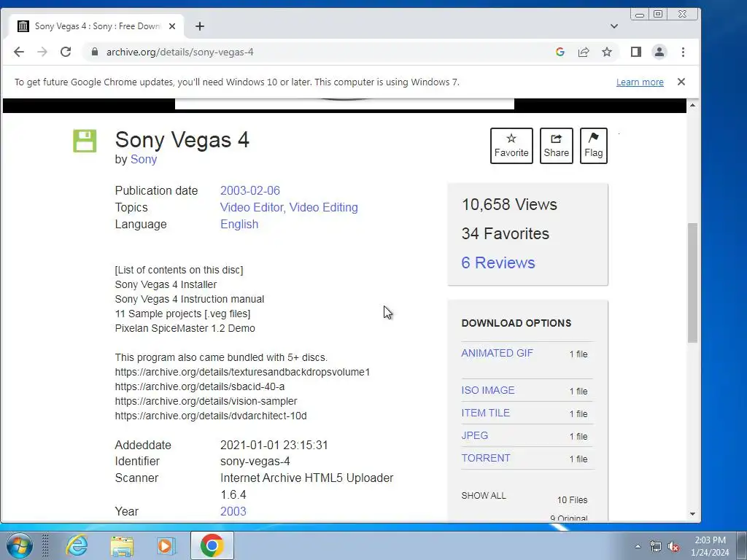
Task: Click SHOW ALL download files
Action: 484,495
